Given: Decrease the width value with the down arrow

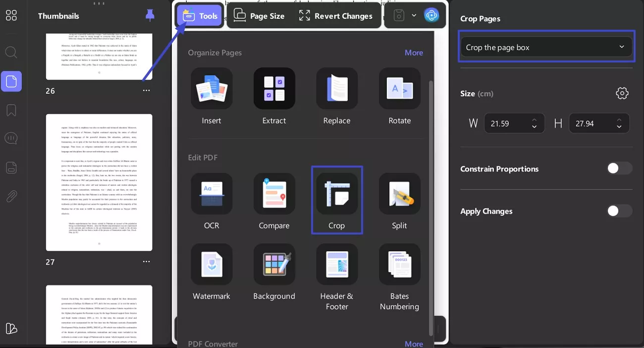Looking at the screenshot, I should click(x=534, y=127).
